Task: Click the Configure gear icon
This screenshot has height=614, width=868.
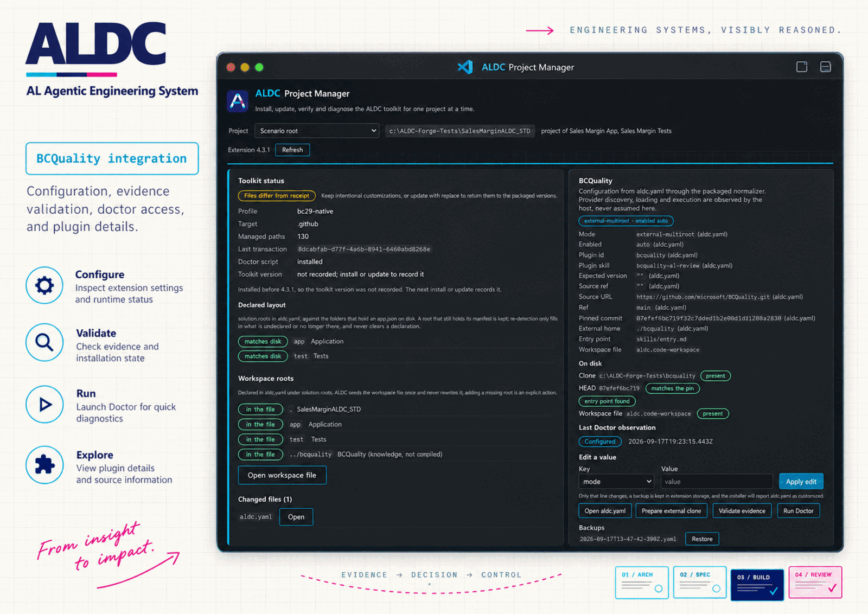Action: (44, 285)
